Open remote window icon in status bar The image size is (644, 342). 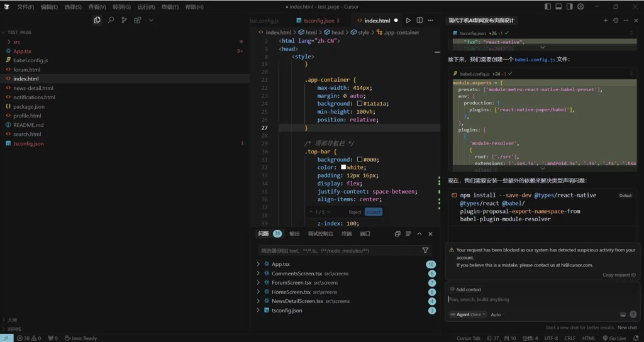coord(6,338)
